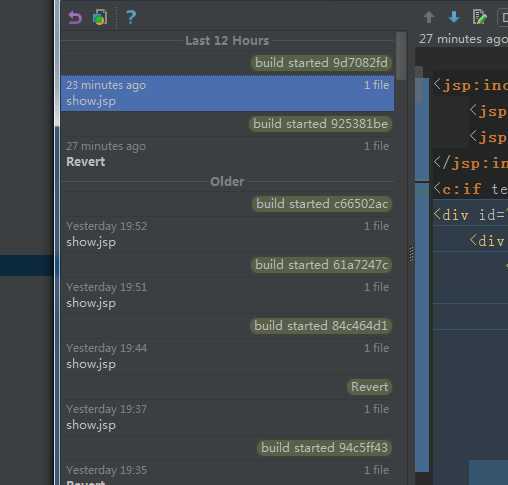Image resolution: width=508 pixels, height=485 pixels.
Task: Click the history list vertical scrollbar
Action: coord(401,56)
